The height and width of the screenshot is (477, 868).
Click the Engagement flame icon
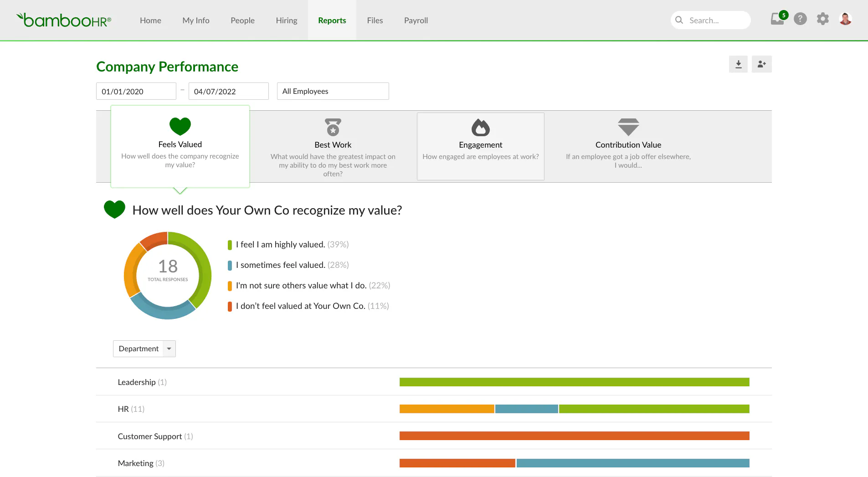[x=481, y=127]
